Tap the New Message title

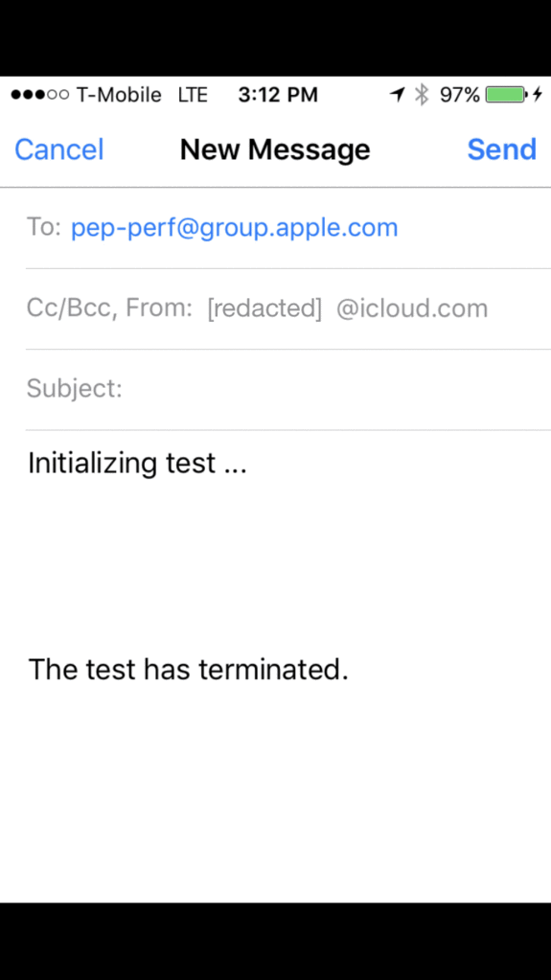point(275,149)
